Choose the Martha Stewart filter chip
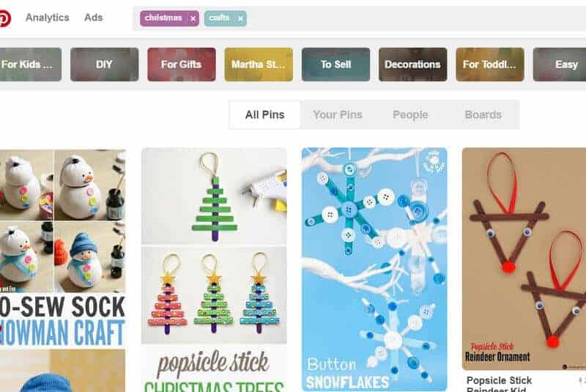The width and height of the screenshot is (586, 392). (259, 64)
